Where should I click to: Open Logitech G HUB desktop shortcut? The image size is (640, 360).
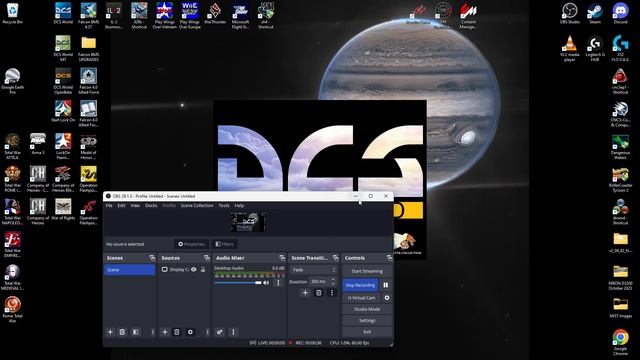(595, 48)
